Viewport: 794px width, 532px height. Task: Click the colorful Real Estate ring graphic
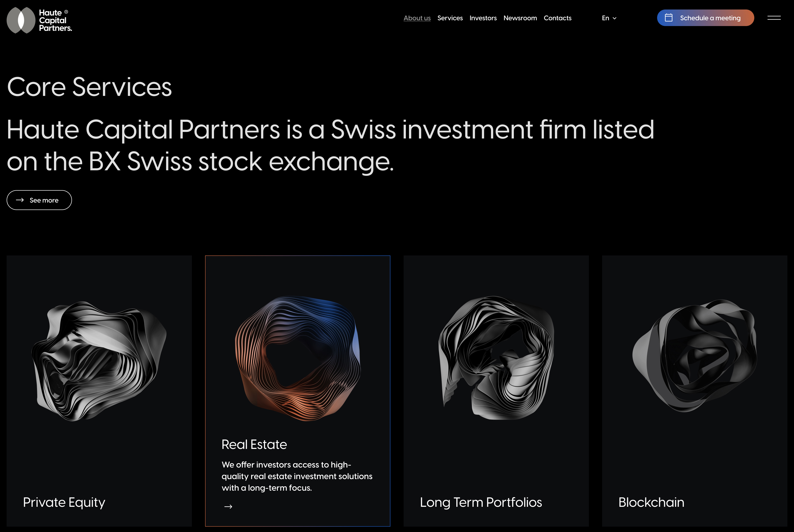click(297, 358)
